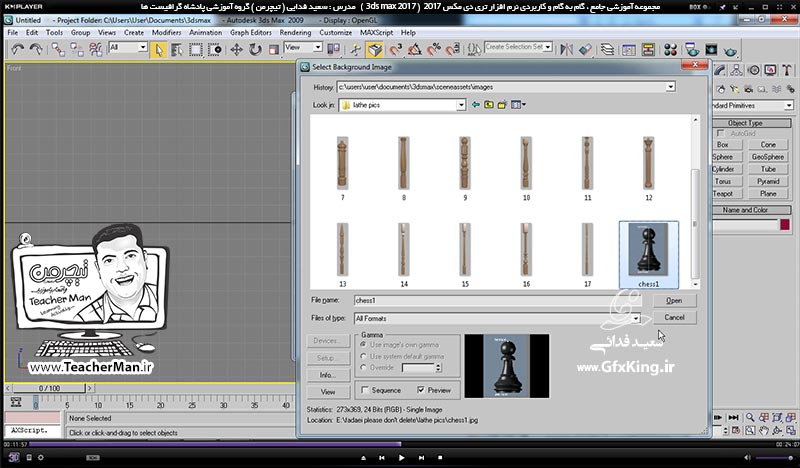Adjust the KMPlayer volume slider

click(x=776, y=458)
